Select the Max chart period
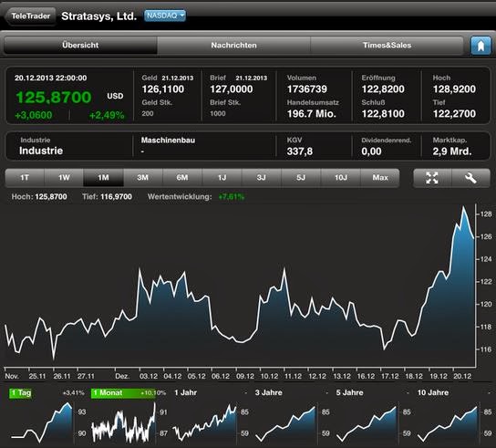 (x=380, y=178)
